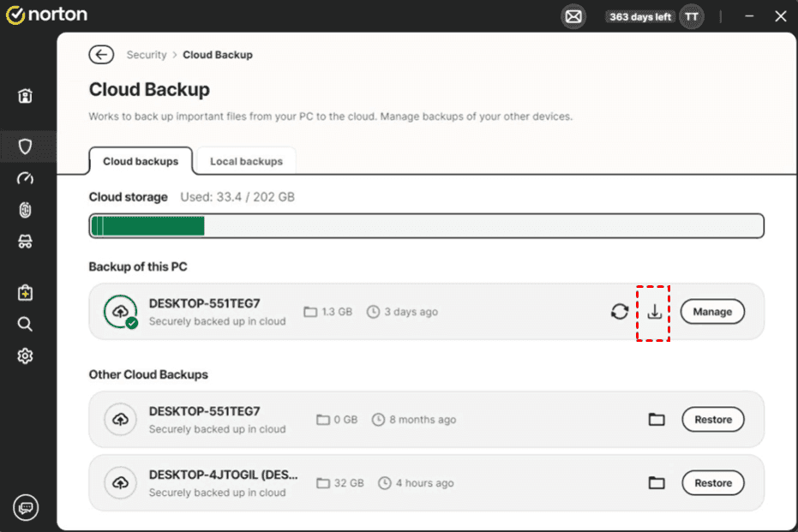Viewport: 798px width, 532px height.
Task: Open the chat support icon
Action: click(x=26, y=508)
